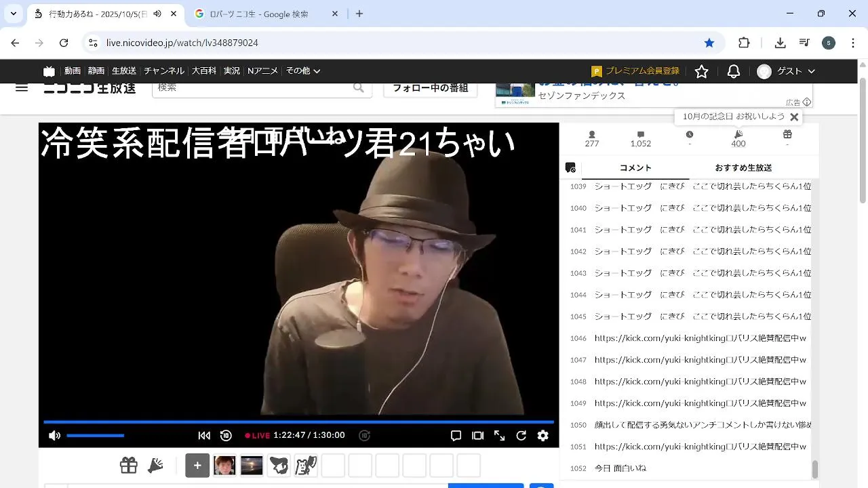
Task: Open the hamburger menu beside the Niconico logo
Action: click(22, 88)
